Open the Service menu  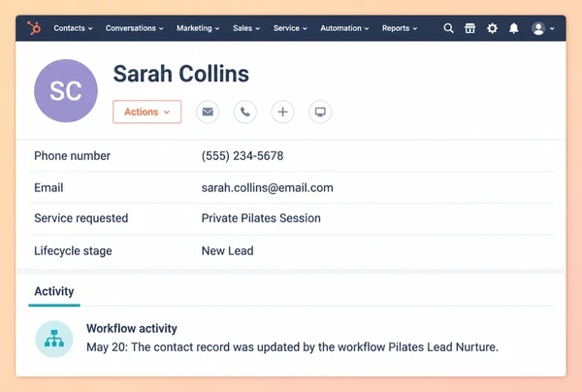coord(290,28)
